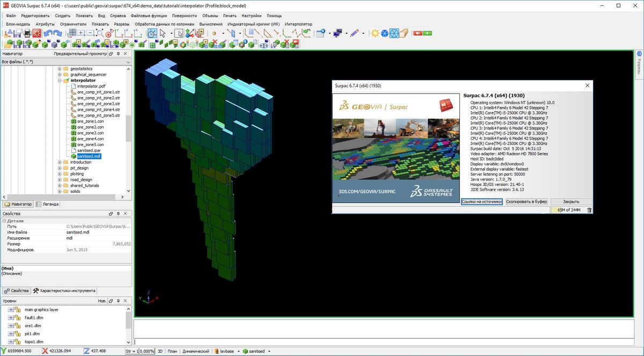Open the file filter dropdown 'Все файлы (*.*)'
The image size is (644, 356).
(65, 62)
